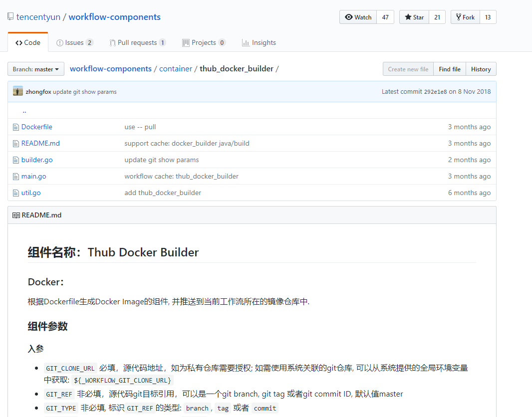Viewport: 532px width, 417px height.
Task: Click the 'commit' code value
Action: tap(265, 408)
